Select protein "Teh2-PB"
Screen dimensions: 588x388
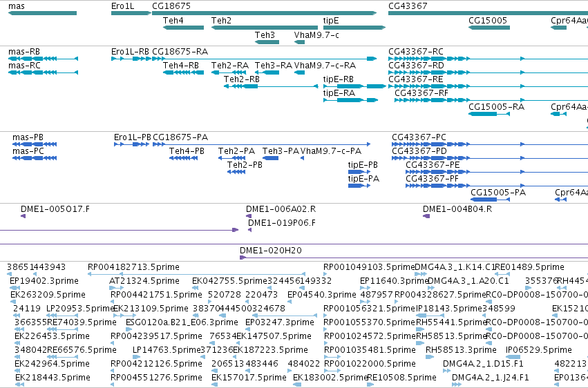tap(245, 165)
